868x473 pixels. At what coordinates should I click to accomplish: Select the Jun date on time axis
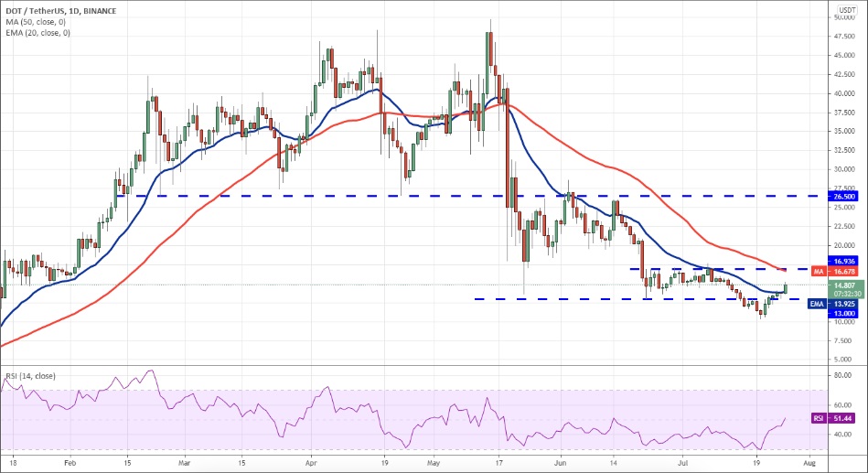(560, 462)
